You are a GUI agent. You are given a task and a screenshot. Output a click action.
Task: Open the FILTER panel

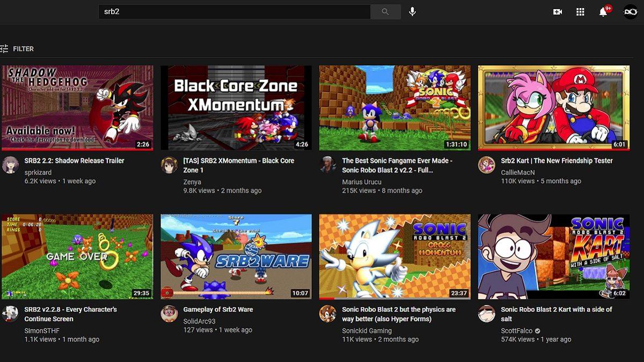[23, 48]
